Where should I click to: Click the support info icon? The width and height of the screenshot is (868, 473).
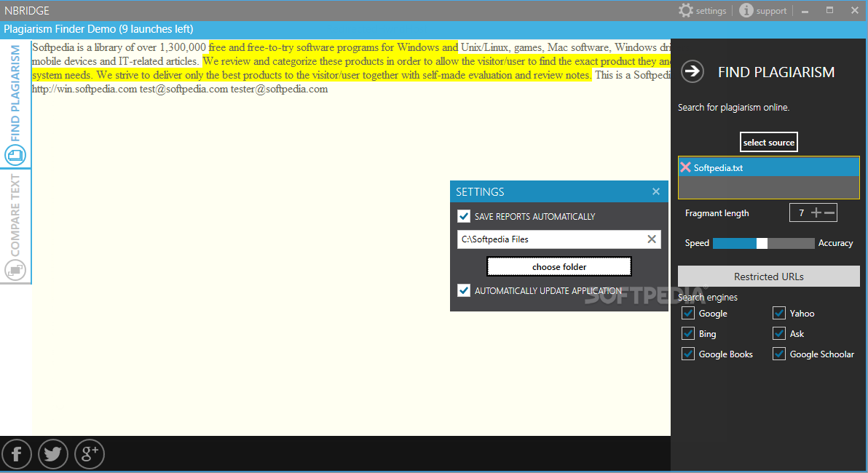[746, 10]
